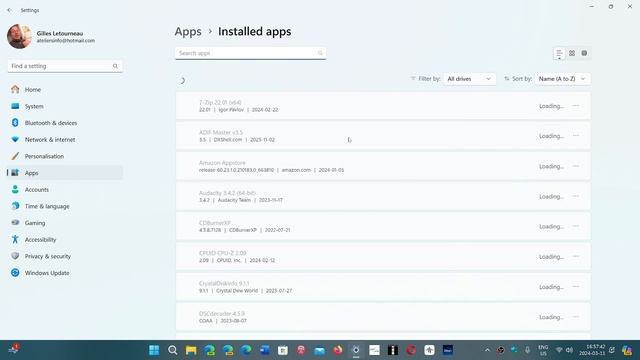Open the Gaming settings page
The image size is (640, 360).
(x=65, y=223)
